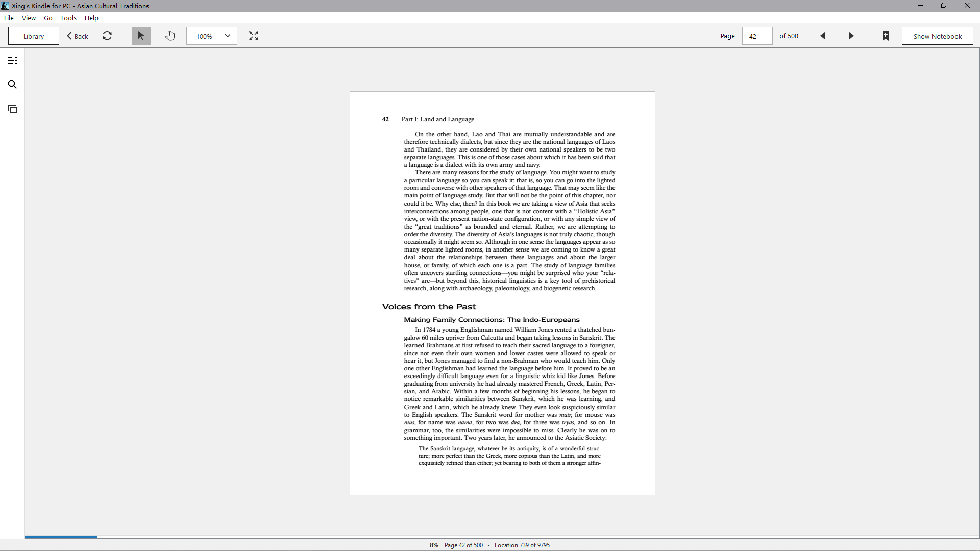Screen dimensions: 980x551
Task: Click the Kindle app icon in title bar
Action: coord(5,6)
